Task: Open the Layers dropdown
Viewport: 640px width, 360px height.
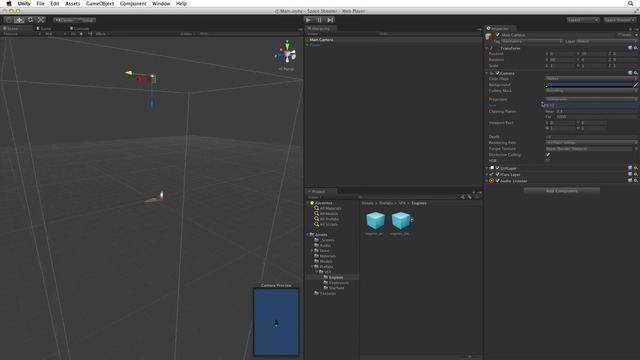Action: click(x=583, y=20)
